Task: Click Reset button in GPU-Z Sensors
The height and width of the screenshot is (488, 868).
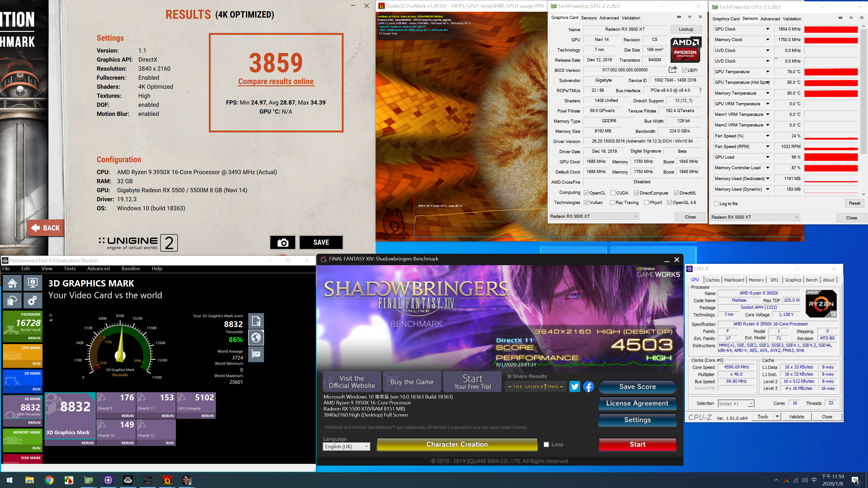Action: (x=854, y=203)
